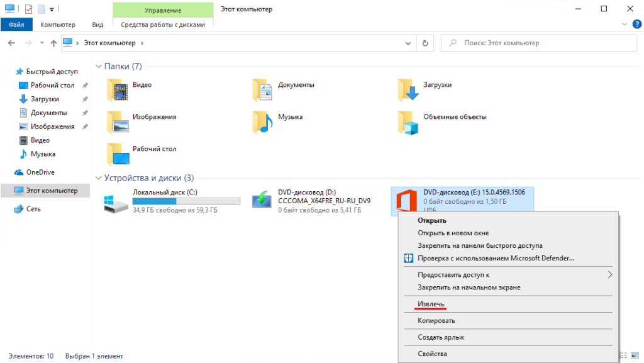This screenshot has width=644, height=363.
Task: Select the Локальный диск (C:) drive icon
Action: pyautogui.click(x=116, y=203)
